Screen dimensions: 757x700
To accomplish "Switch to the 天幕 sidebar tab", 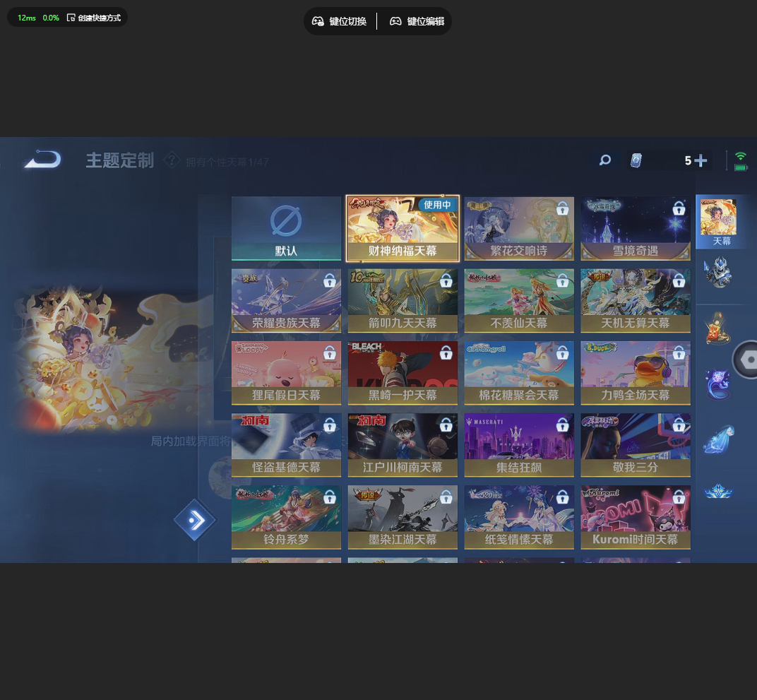I will [x=718, y=222].
